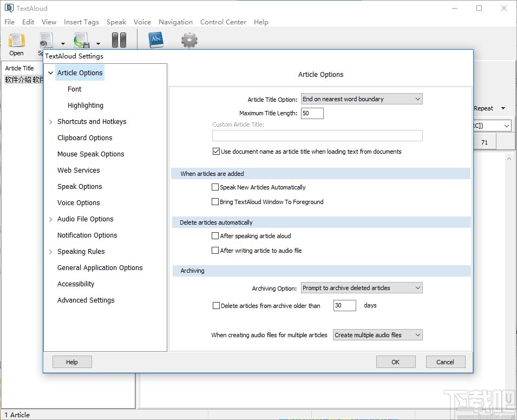Open the Control Center menu

tap(223, 22)
